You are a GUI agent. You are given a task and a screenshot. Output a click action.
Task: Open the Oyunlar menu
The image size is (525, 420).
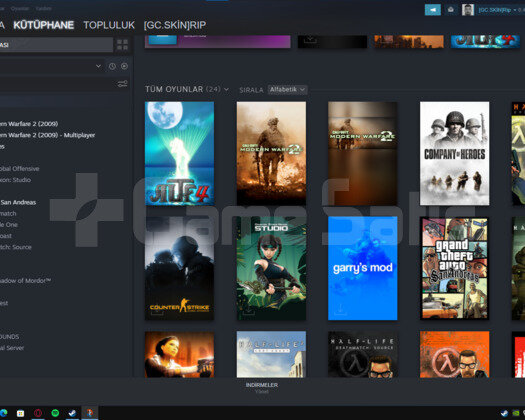tap(20, 8)
